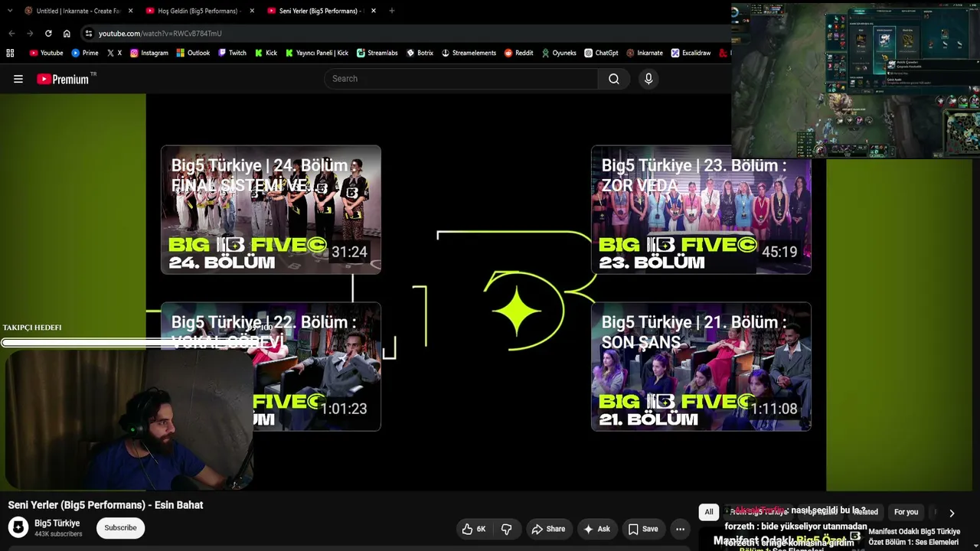Open the Instagram bookmark
The width and height of the screenshot is (980, 551).
149,53
